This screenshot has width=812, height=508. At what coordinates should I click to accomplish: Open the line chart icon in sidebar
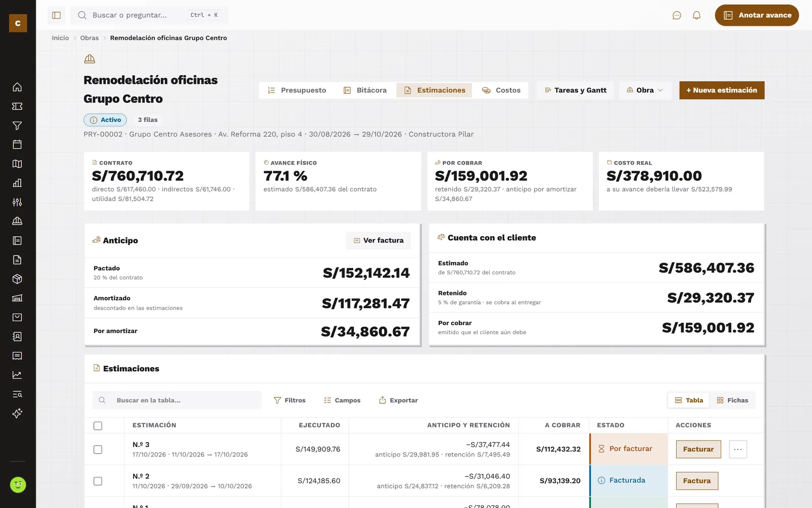tap(17, 375)
